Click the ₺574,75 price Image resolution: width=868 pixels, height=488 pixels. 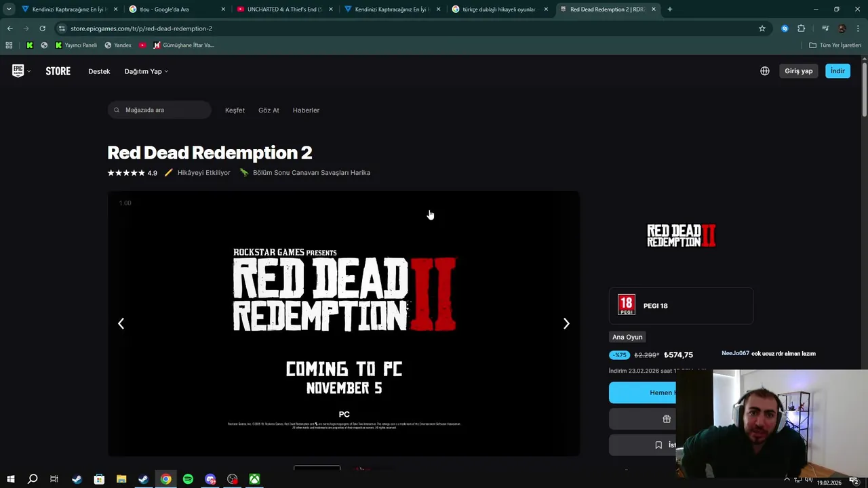[678, 355]
